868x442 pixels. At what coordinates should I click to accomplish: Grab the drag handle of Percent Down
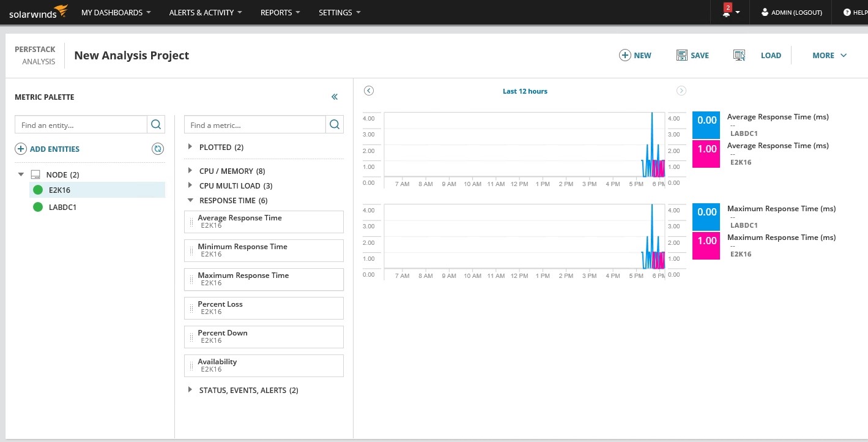[191, 337]
